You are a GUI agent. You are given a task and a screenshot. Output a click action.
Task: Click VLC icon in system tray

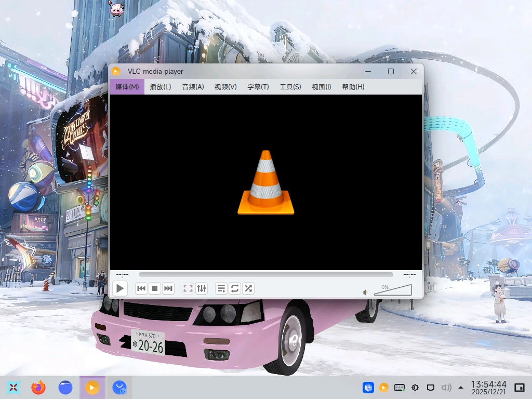pos(384,388)
